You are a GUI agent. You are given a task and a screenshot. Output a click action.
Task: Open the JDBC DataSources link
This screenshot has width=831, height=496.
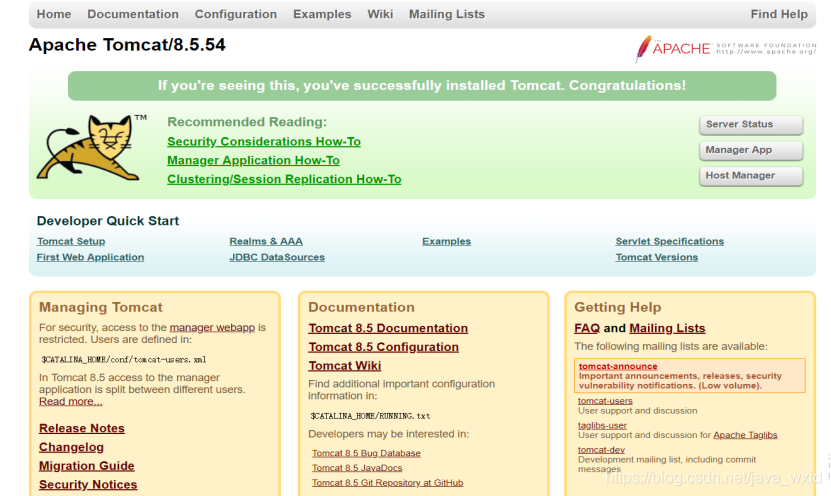pos(277,257)
